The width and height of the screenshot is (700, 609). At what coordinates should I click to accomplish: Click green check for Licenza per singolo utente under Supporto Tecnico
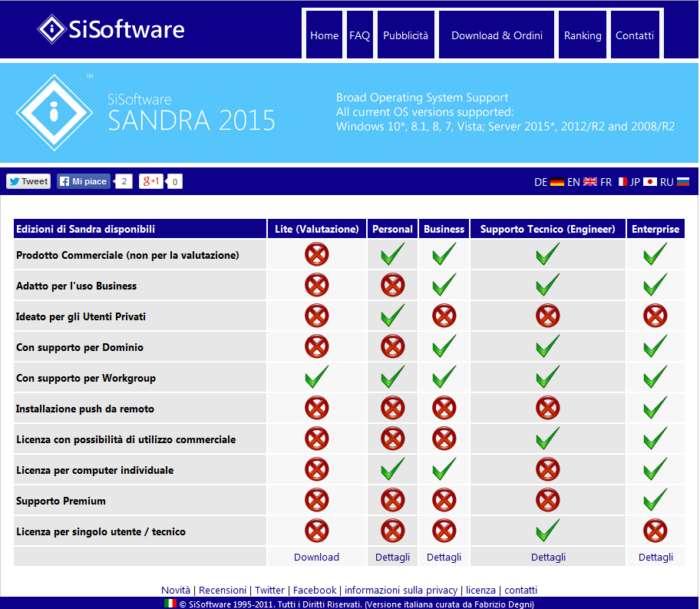[x=548, y=530]
